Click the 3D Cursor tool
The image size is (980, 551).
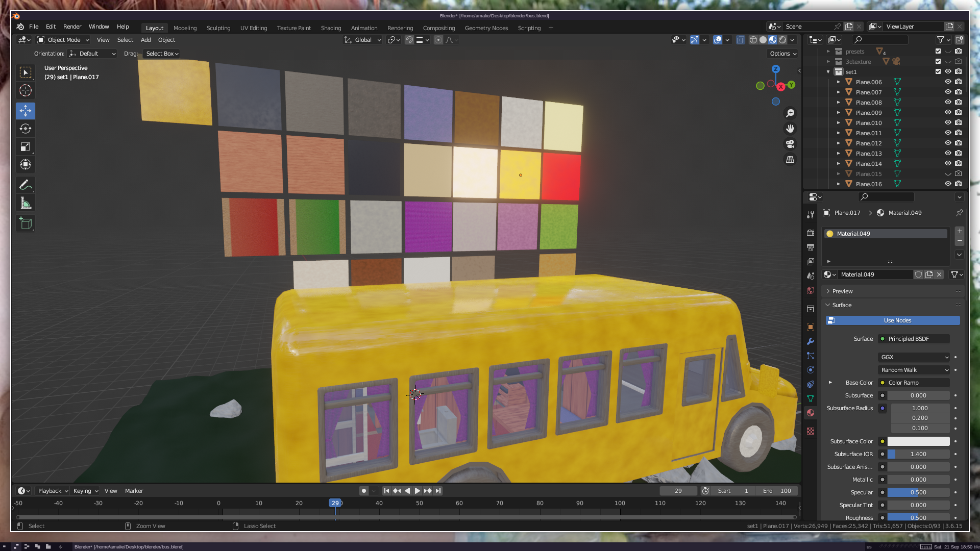(x=26, y=91)
